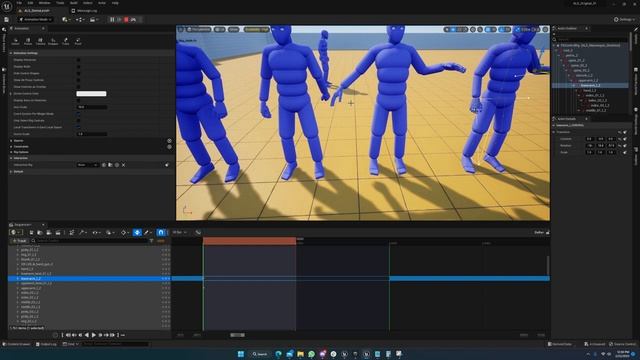Open the Poses tool
This screenshot has width=640, height=360.
click(x=28, y=41)
